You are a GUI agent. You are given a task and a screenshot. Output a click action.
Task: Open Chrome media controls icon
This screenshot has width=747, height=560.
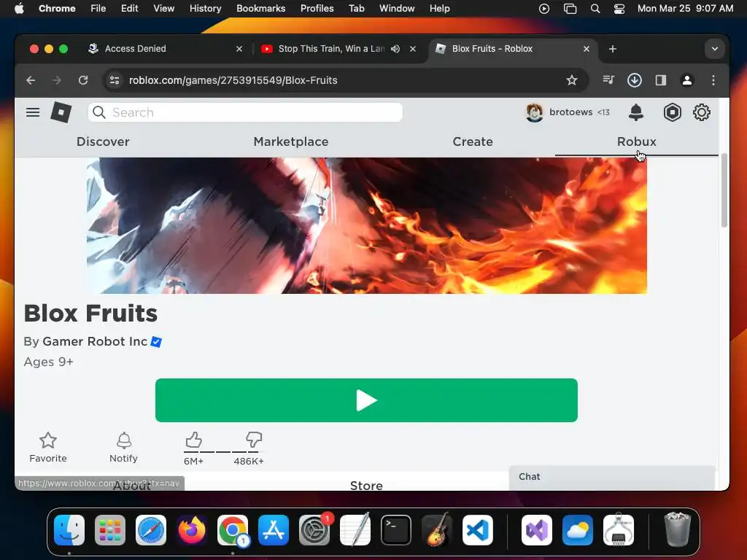click(x=608, y=80)
